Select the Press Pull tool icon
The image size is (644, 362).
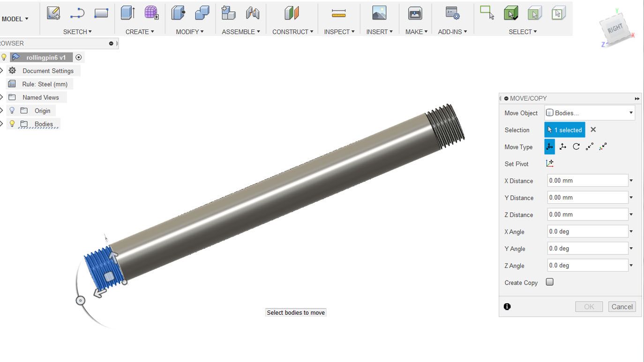(178, 13)
